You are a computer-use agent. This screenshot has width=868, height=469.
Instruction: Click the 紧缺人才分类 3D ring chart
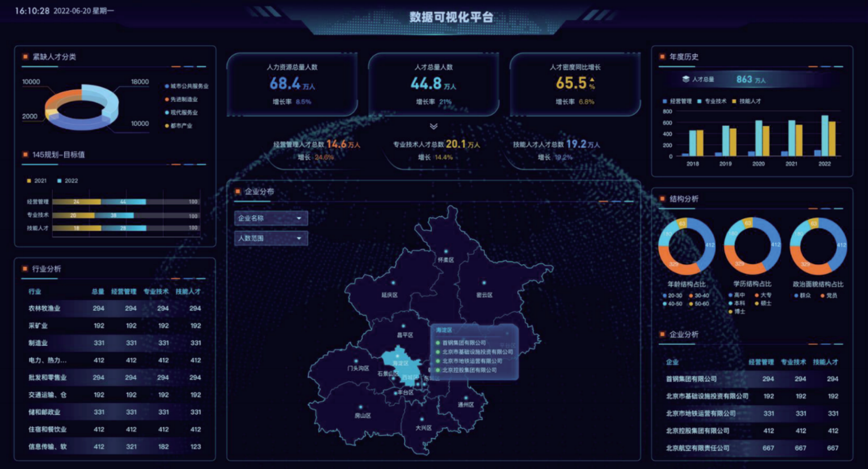click(x=82, y=107)
